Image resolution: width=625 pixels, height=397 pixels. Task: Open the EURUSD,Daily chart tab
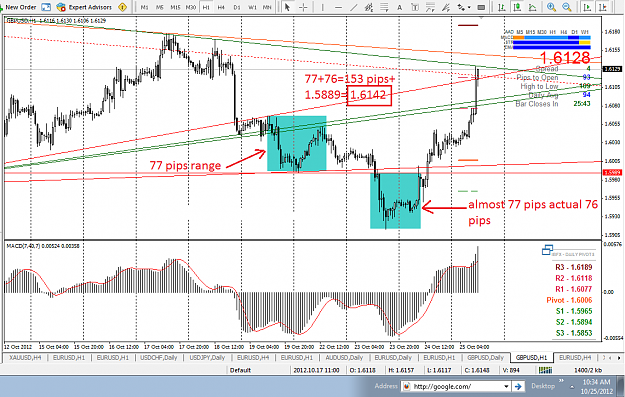coord(393,358)
